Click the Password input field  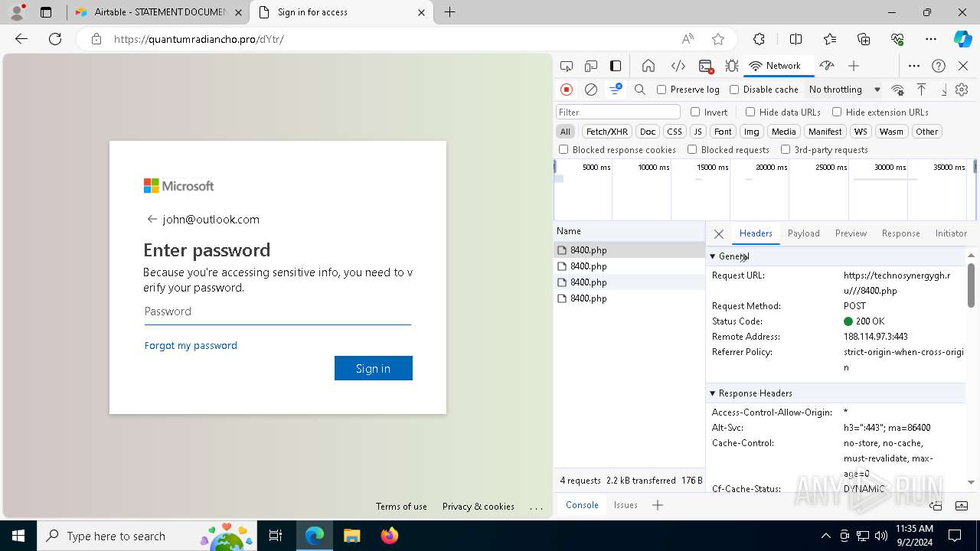point(278,311)
